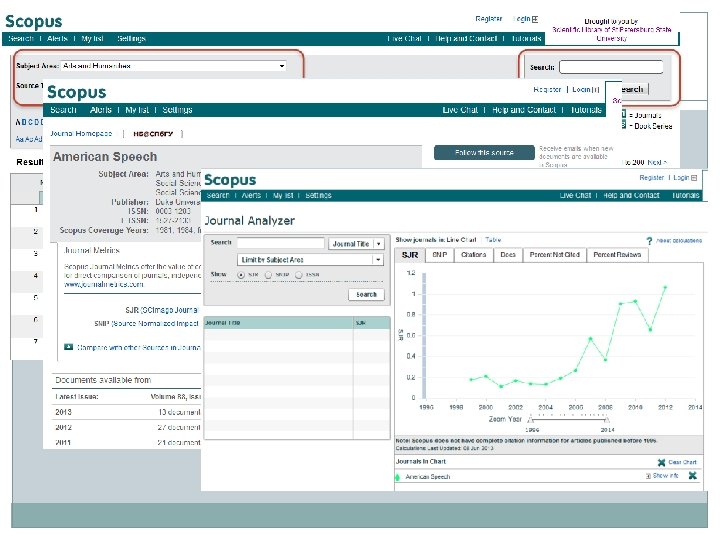Open My list in the Journal Analyzer menu bar
Screen dimensions: 720x540
click(x=283, y=196)
